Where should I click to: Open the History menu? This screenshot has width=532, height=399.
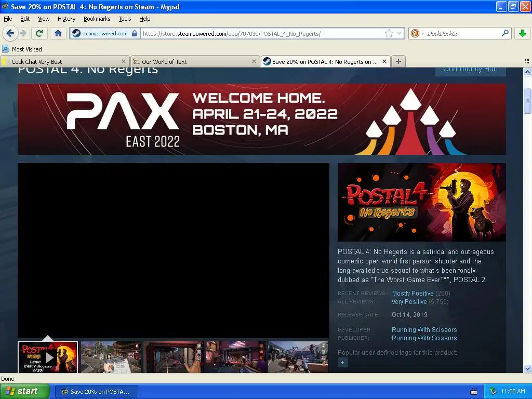click(x=66, y=19)
